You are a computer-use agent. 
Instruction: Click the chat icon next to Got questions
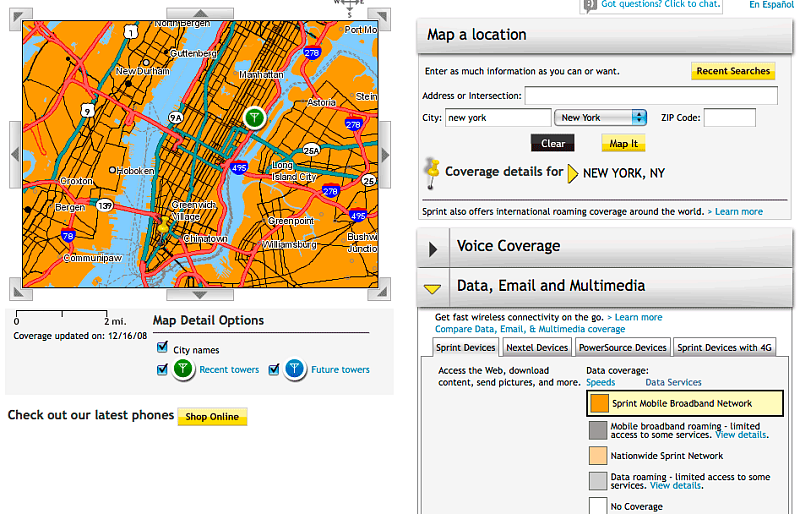tap(590, 6)
